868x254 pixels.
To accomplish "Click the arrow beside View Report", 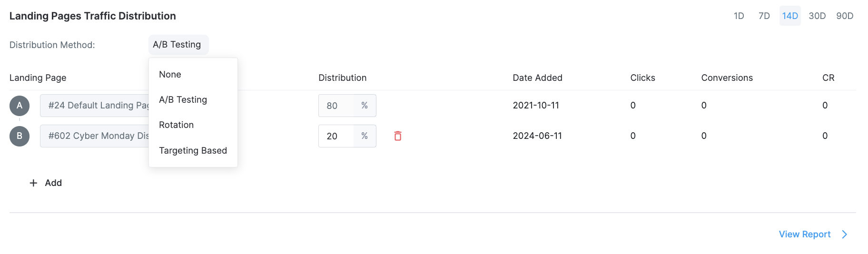I will tap(844, 234).
